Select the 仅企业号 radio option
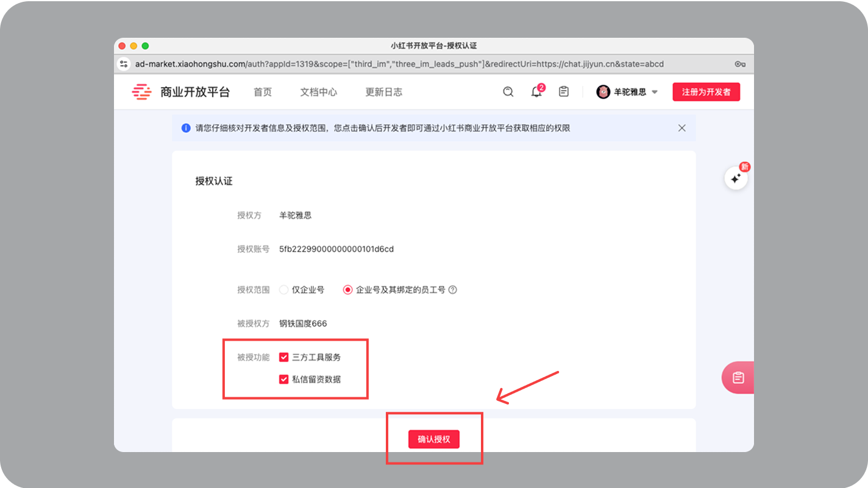 tap(283, 289)
